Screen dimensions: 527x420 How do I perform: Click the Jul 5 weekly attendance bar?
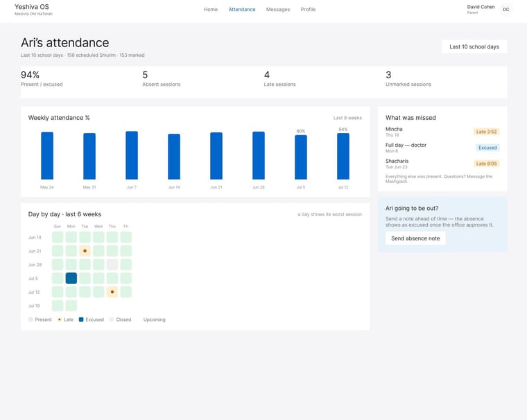point(301,157)
